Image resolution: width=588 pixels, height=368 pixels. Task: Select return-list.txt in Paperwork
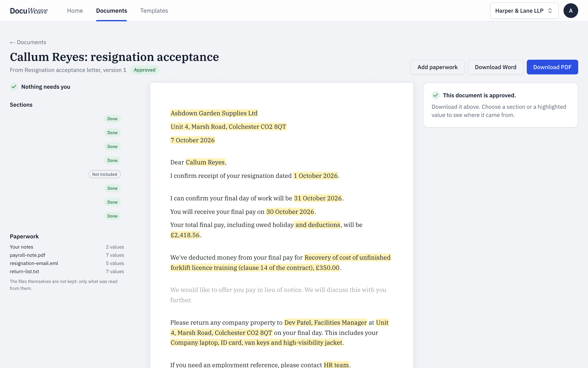click(24, 271)
